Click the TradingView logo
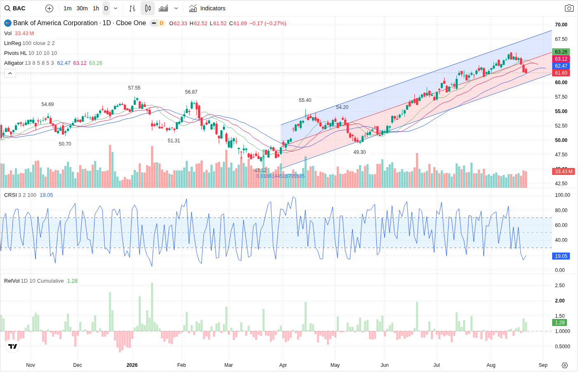The height and width of the screenshot is (392, 586). (x=13, y=347)
